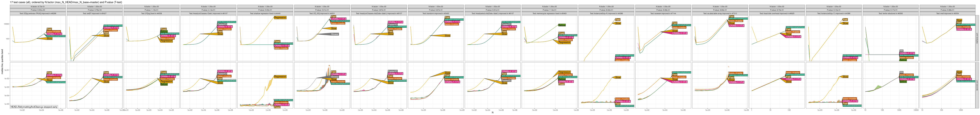
Task: Click the x-axis title 'N' below plots
Action: point(492,113)
